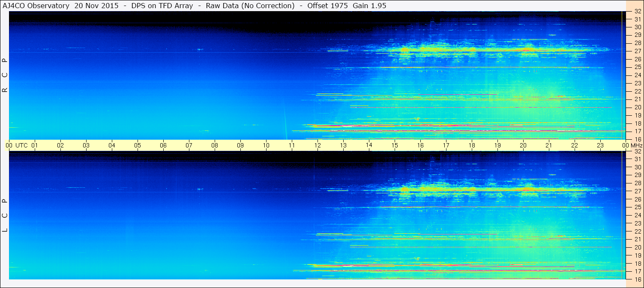644x288 pixels.
Task: Click the vertical "R C P" panel label
Action: 5,75
